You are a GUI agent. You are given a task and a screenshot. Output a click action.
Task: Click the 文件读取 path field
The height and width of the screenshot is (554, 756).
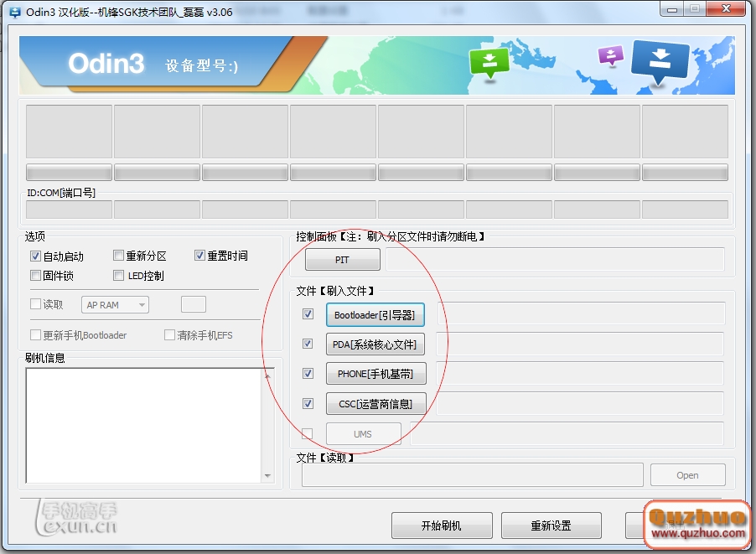pyautogui.click(x=473, y=475)
